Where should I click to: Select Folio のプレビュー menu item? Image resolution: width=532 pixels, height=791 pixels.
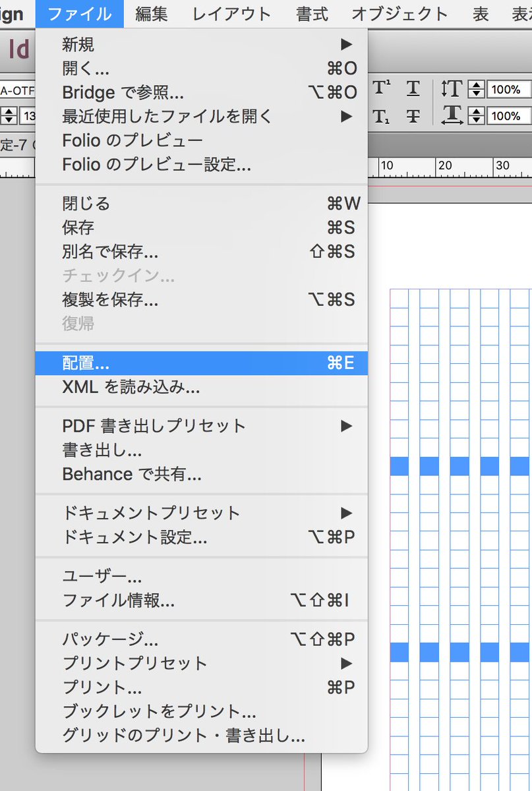tap(202, 140)
